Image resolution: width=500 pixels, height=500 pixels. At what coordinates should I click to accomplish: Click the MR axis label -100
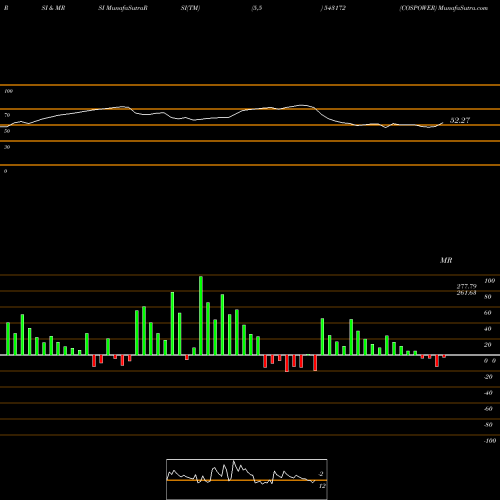pyautogui.click(x=490, y=441)
